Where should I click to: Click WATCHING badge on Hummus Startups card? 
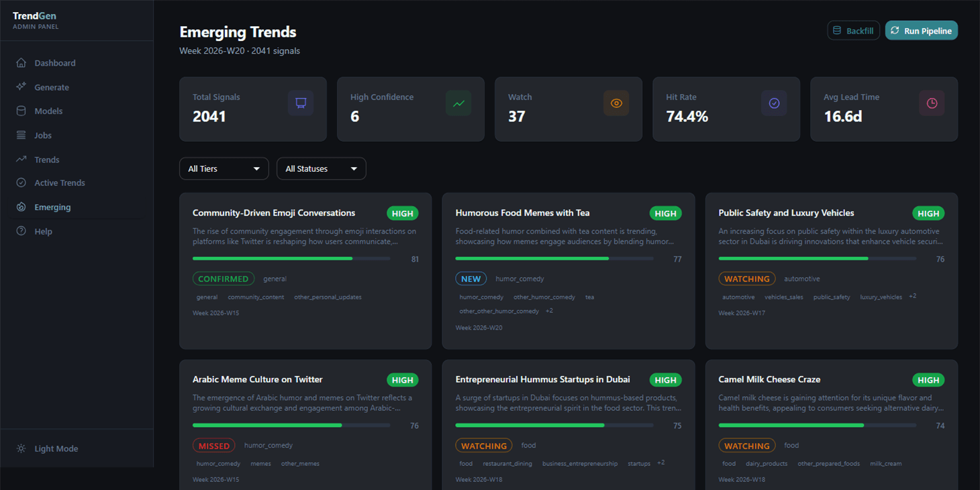pos(484,445)
